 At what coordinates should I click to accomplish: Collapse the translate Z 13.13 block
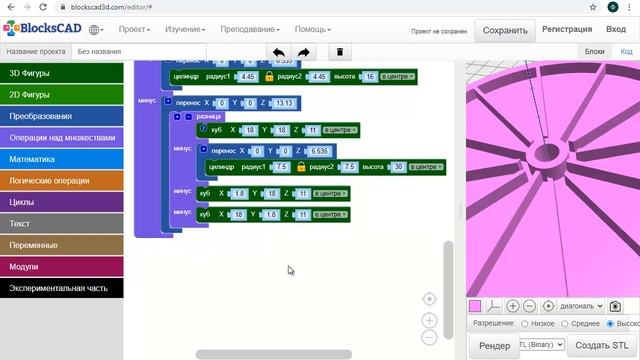click(168, 101)
